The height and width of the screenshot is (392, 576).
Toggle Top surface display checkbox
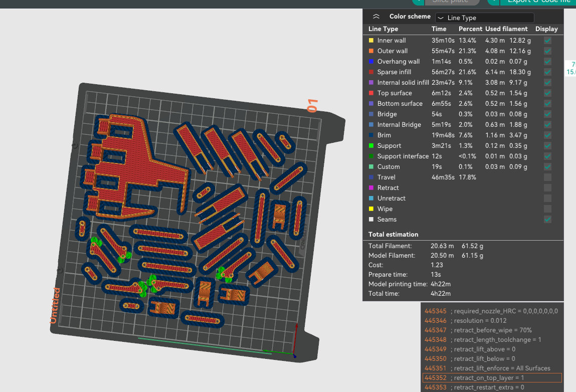click(x=547, y=93)
